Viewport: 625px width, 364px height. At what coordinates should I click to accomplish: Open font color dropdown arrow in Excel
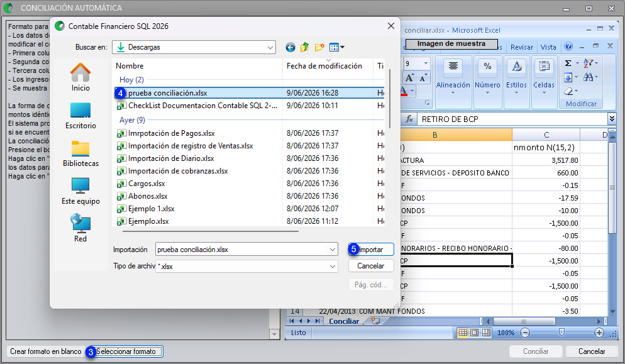[412, 91]
